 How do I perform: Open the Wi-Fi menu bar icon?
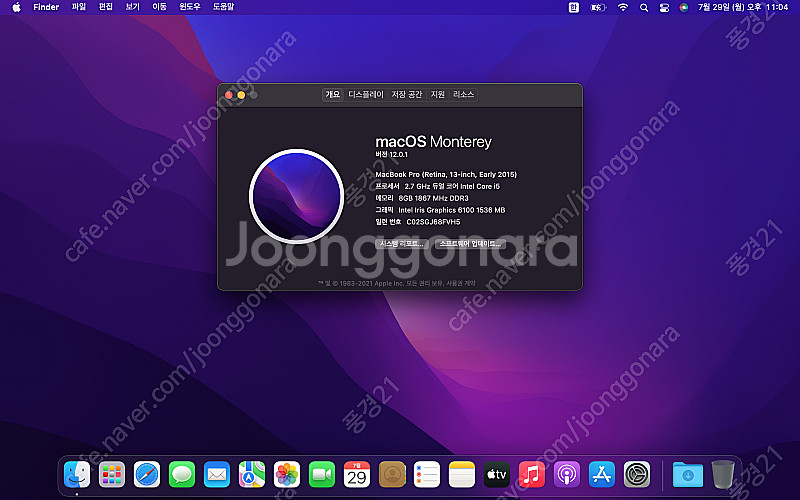click(623, 7)
